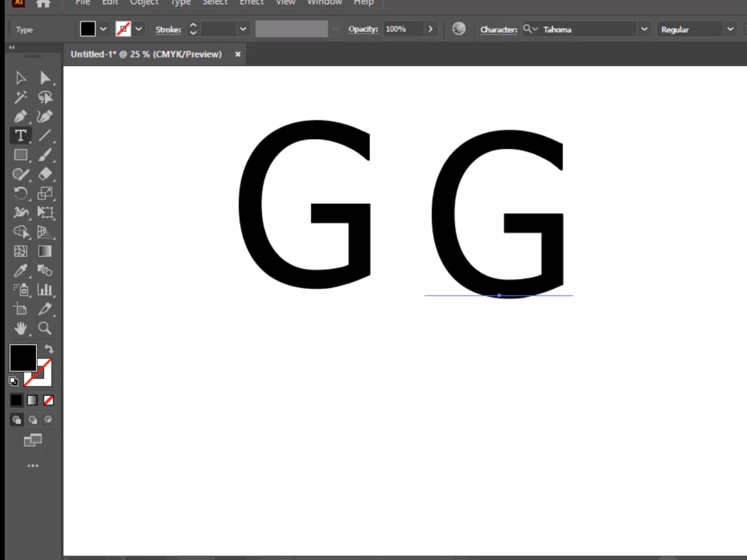Click control bar black fill swatch
This screenshot has width=747, height=560.
(88, 29)
